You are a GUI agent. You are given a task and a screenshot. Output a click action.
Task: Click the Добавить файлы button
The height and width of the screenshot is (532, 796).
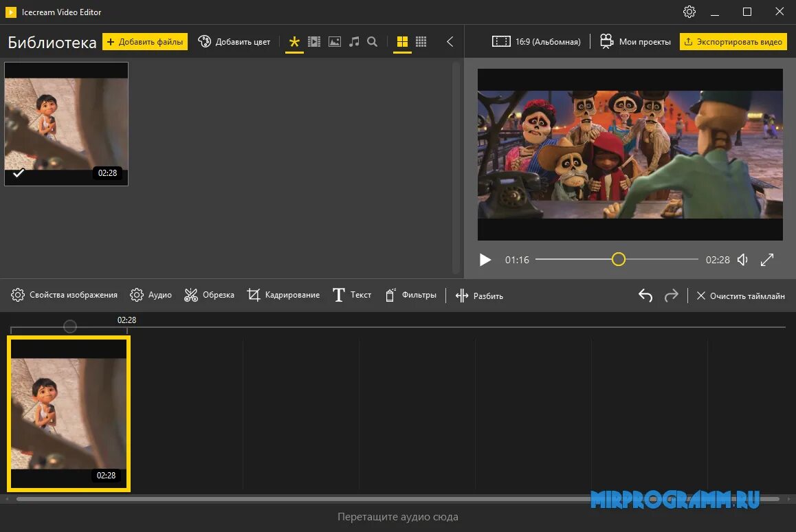click(x=145, y=42)
